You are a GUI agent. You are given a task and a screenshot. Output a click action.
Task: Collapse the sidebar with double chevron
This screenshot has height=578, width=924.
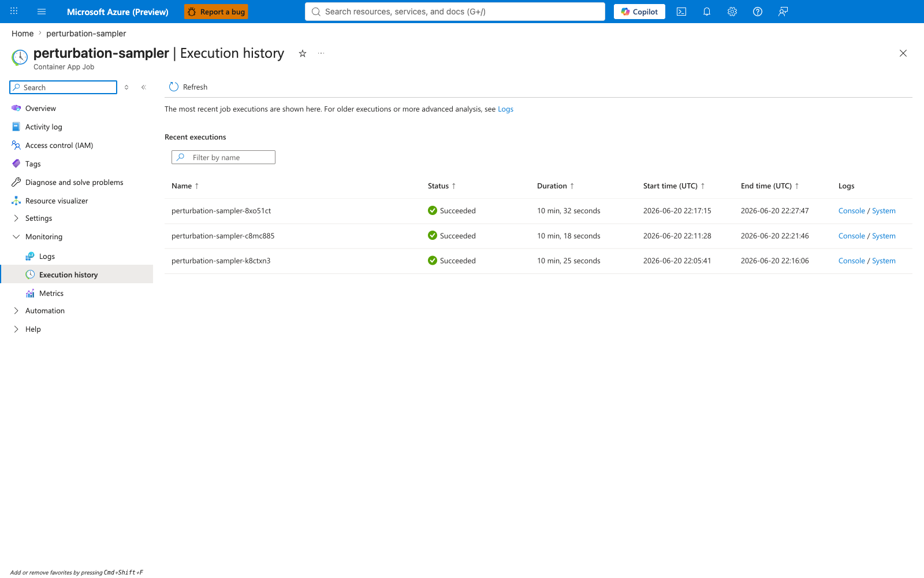click(144, 87)
